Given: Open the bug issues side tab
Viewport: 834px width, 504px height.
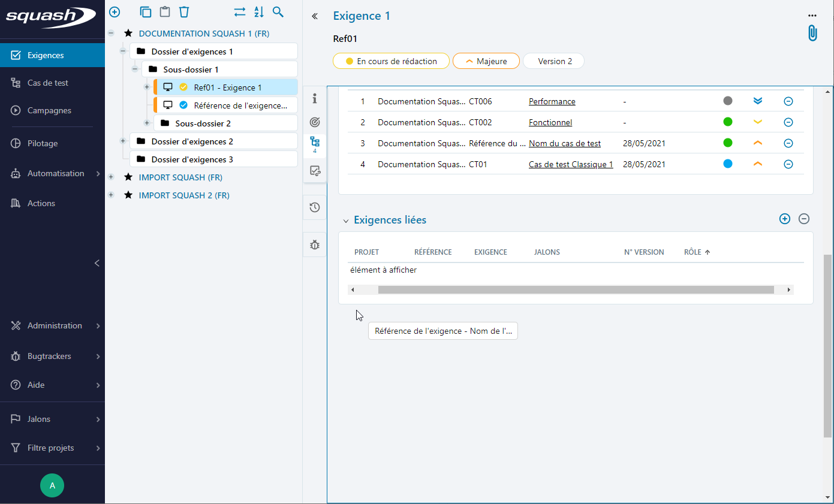Looking at the screenshot, I should click(315, 245).
